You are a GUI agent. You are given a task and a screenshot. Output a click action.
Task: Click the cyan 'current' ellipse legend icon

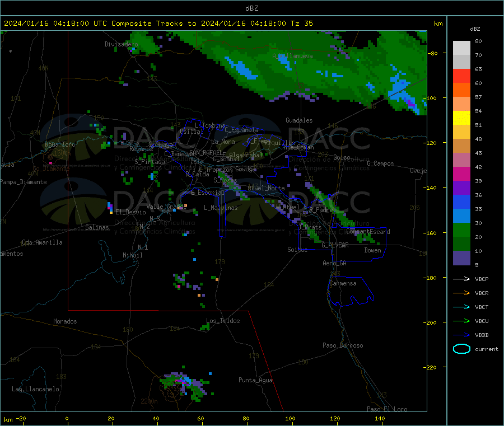[x=461, y=349]
